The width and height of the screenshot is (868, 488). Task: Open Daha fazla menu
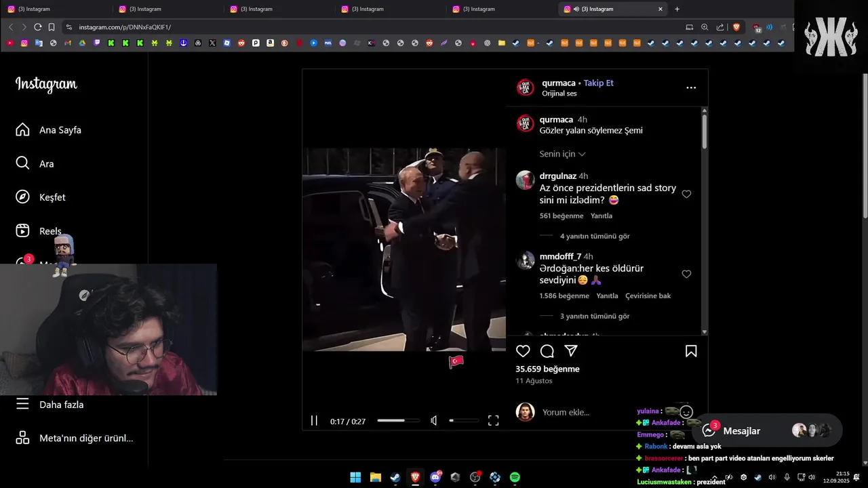click(50, 404)
